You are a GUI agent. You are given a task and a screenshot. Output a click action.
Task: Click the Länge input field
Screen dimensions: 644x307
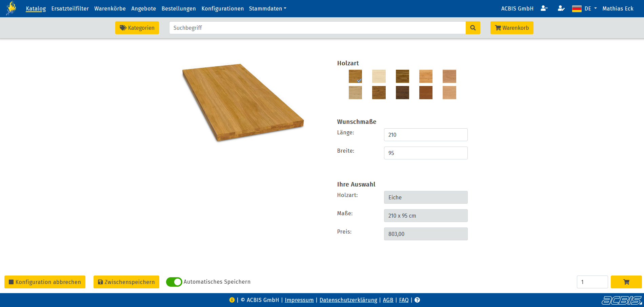coord(426,134)
